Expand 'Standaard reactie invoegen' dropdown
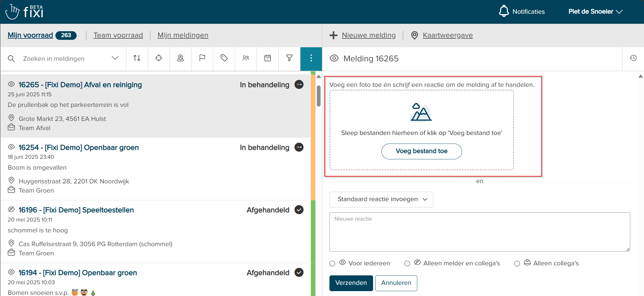The image size is (644, 296). coord(381,199)
